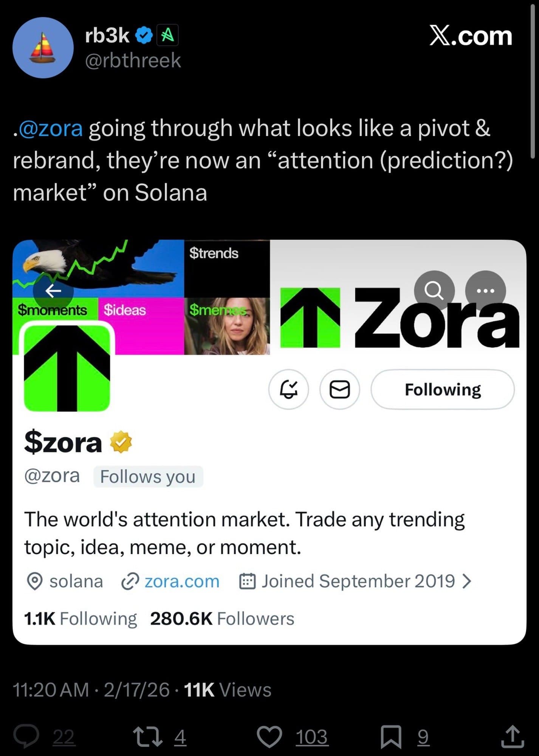Expand the Joined September 2019 chevron

[467, 581]
